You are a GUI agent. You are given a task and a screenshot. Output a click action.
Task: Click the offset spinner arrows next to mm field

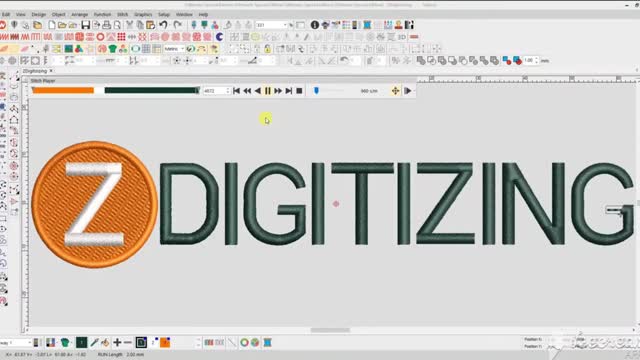[x=537, y=61]
